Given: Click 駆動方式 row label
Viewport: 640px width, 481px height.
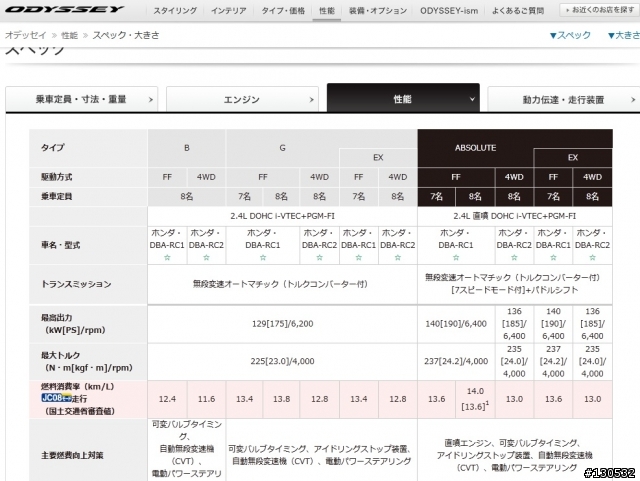Looking at the screenshot, I should (x=56, y=177).
